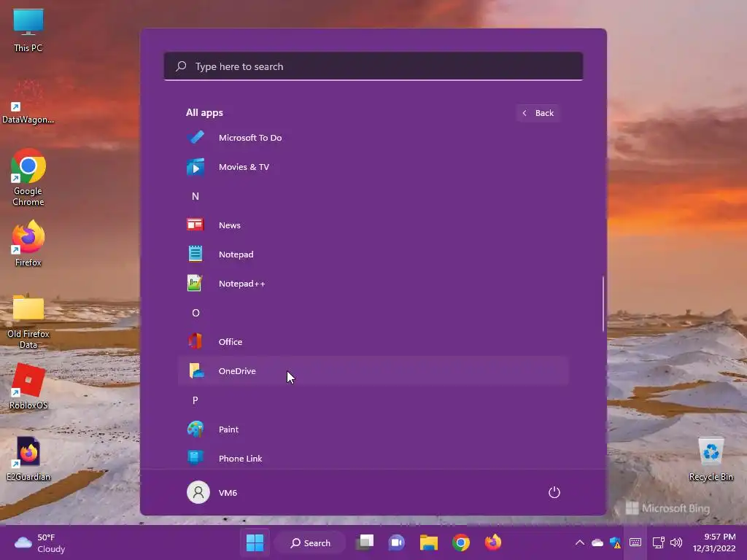Open OneDrive in the app list

pyautogui.click(x=373, y=371)
